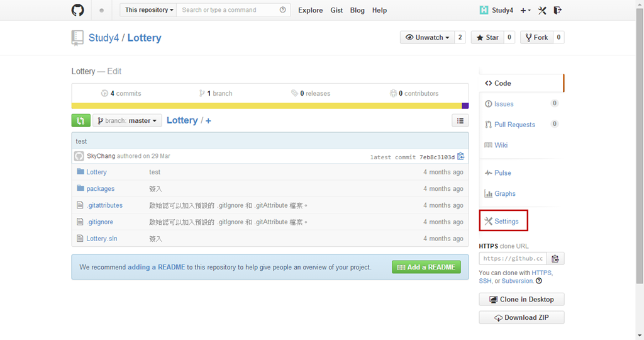Image resolution: width=644 pixels, height=340 pixels.
Task: Star the repository
Action: 487,37
